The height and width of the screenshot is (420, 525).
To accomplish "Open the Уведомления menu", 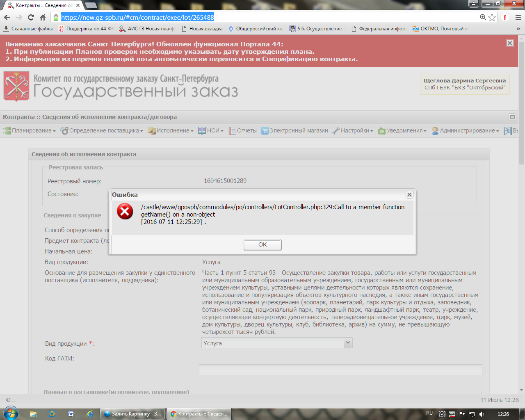I will [x=402, y=130].
